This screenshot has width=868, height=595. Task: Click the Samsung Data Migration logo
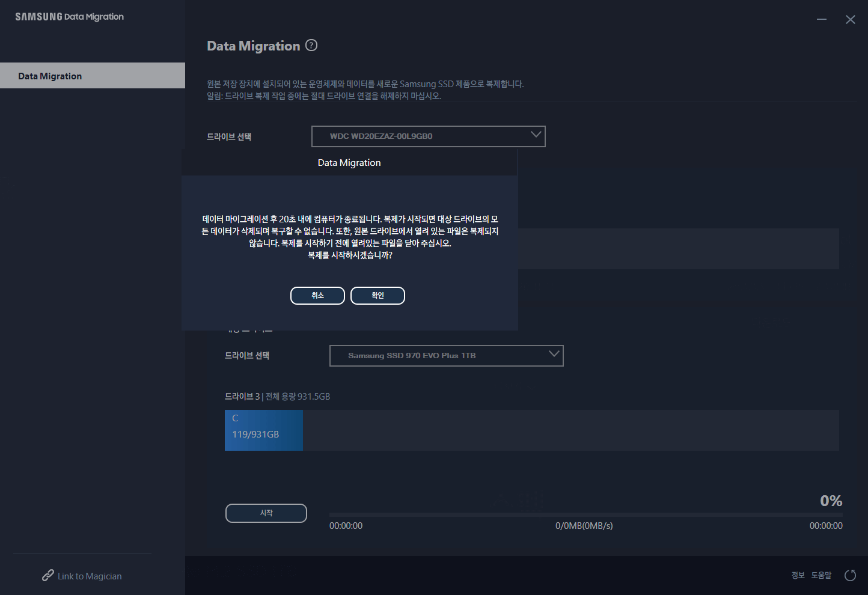coord(70,17)
